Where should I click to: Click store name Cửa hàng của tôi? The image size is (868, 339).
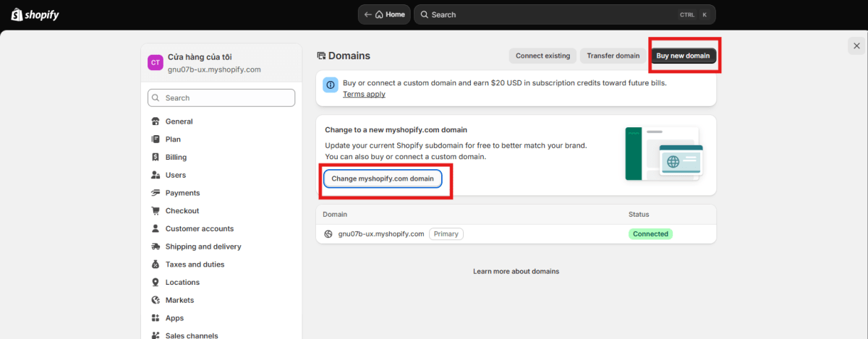(200, 57)
